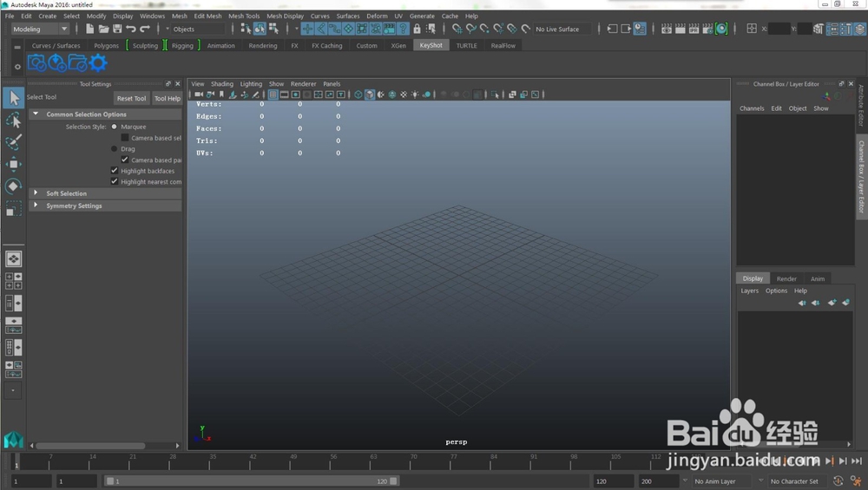Click the IPR render icon
This screenshot has height=490, width=868.
point(694,29)
